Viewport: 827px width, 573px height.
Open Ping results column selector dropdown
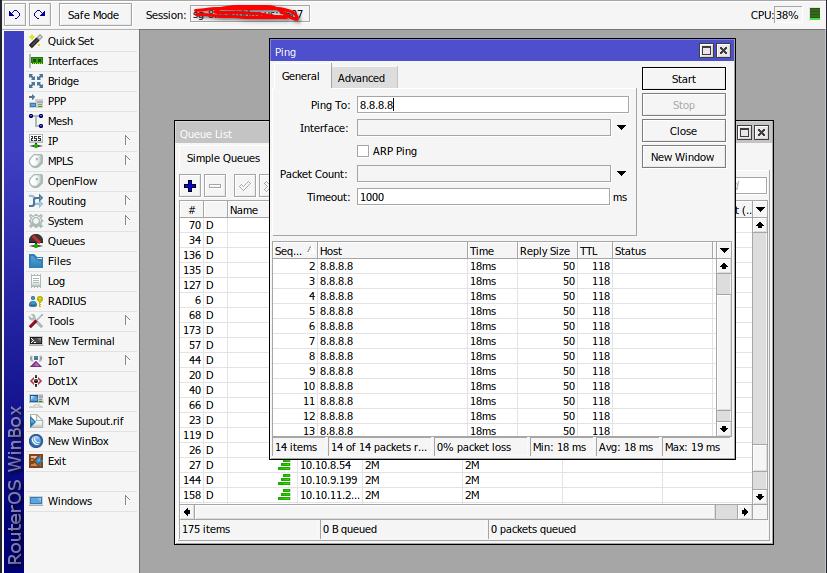tap(724, 251)
